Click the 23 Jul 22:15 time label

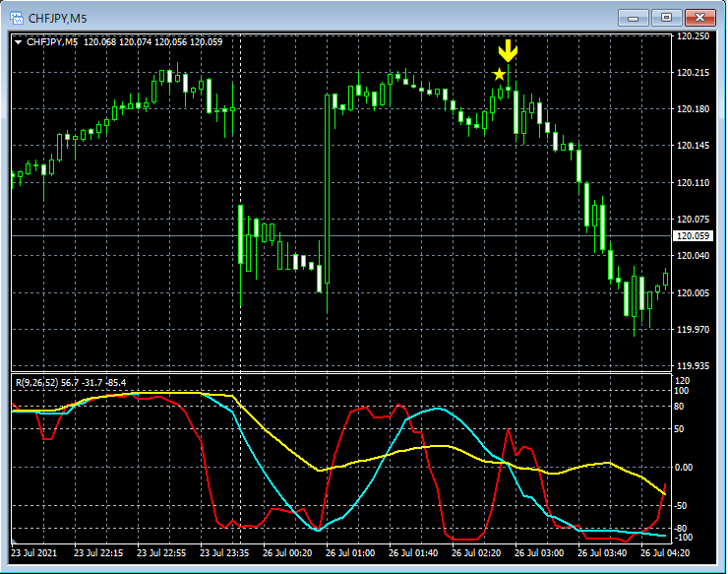98,553
